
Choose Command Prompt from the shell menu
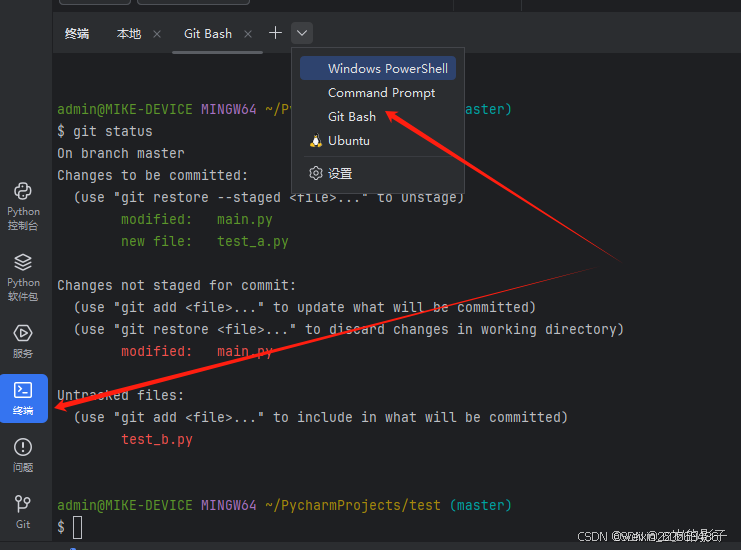point(378,93)
